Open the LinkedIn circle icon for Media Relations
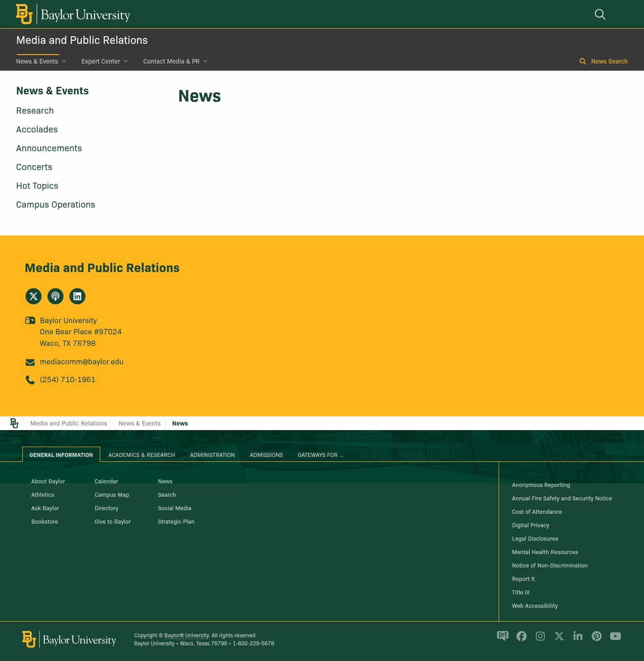Viewport: 644px width, 661px height. [77, 296]
